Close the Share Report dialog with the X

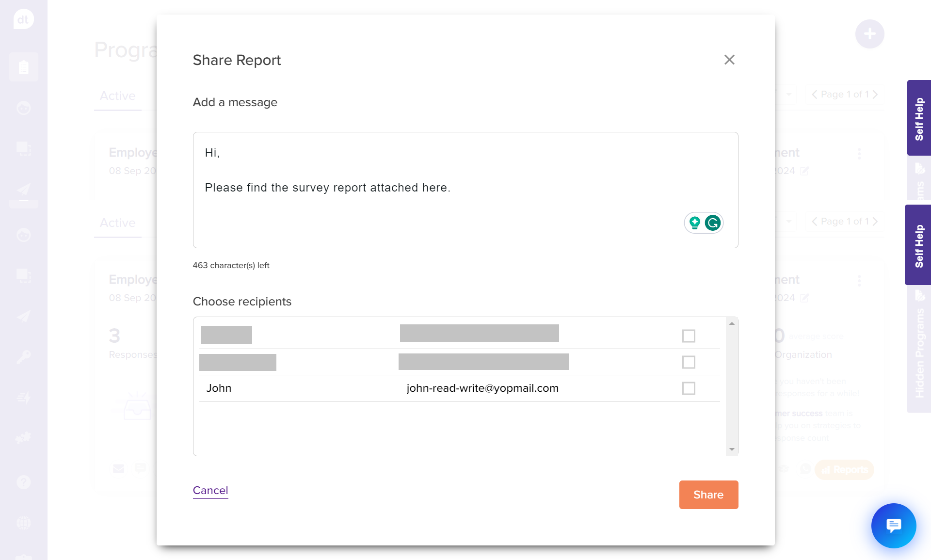point(729,60)
